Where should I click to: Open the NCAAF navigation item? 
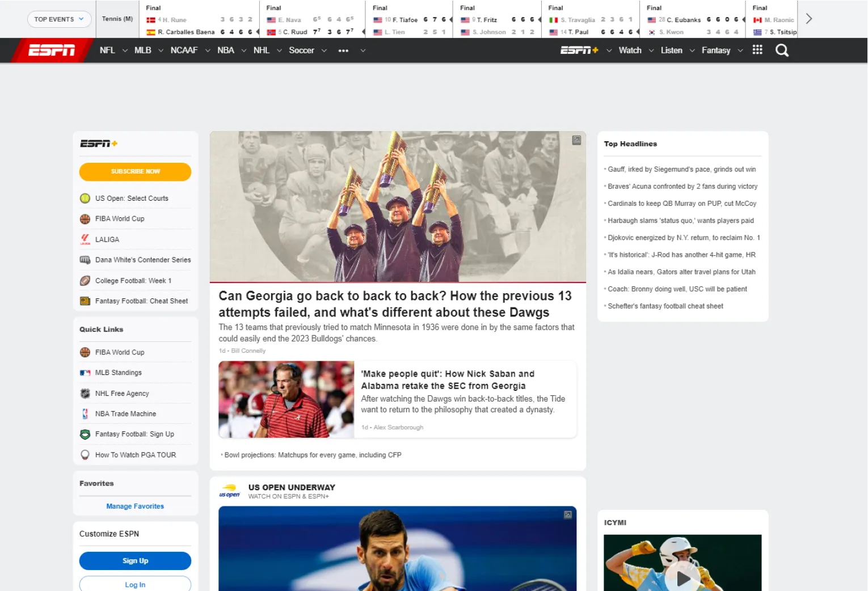click(x=184, y=50)
